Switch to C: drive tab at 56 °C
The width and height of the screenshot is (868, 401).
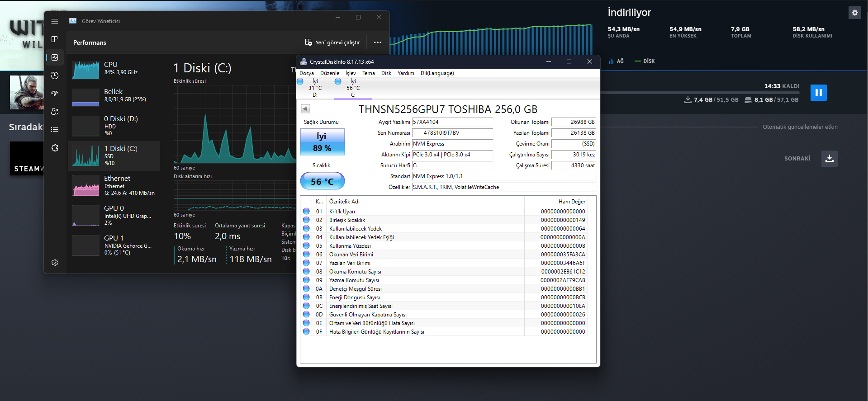pyautogui.click(x=353, y=88)
